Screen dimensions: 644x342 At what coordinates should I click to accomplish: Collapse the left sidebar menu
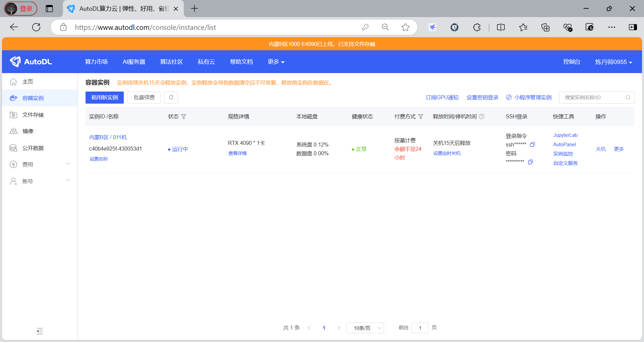click(x=40, y=331)
